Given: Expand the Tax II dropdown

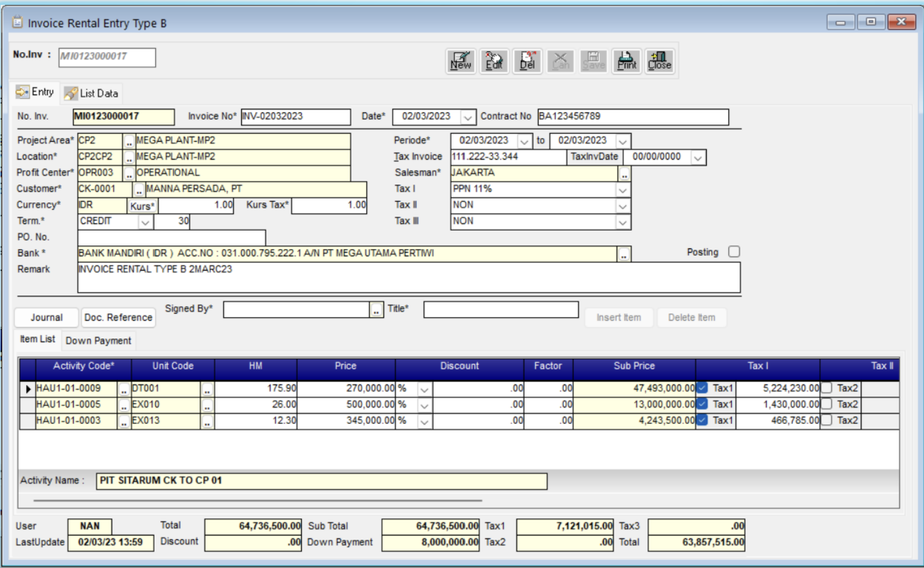Looking at the screenshot, I should tap(623, 205).
